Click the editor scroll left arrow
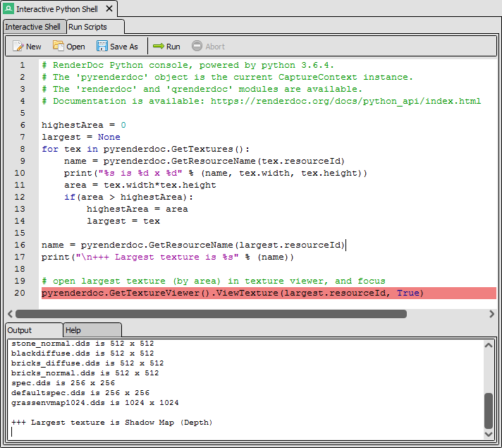Viewport: 502px width, 448px height. pos(10,314)
